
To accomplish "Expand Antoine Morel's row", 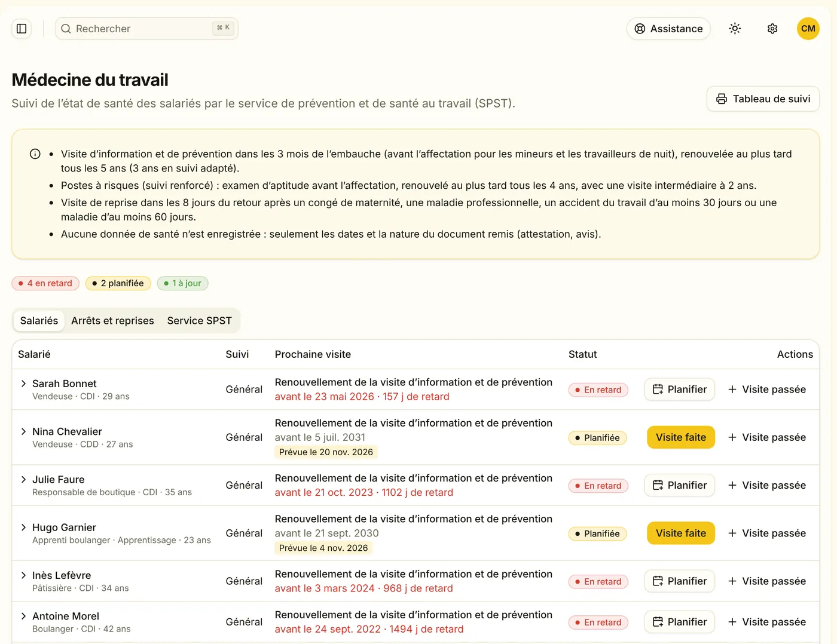I will tap(23, 616).
